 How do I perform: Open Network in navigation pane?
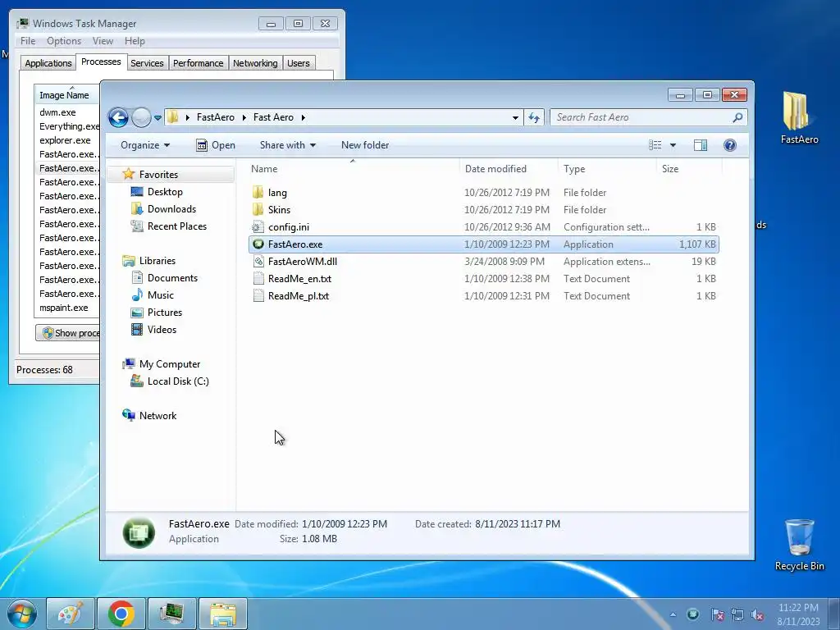coord(157,416)
